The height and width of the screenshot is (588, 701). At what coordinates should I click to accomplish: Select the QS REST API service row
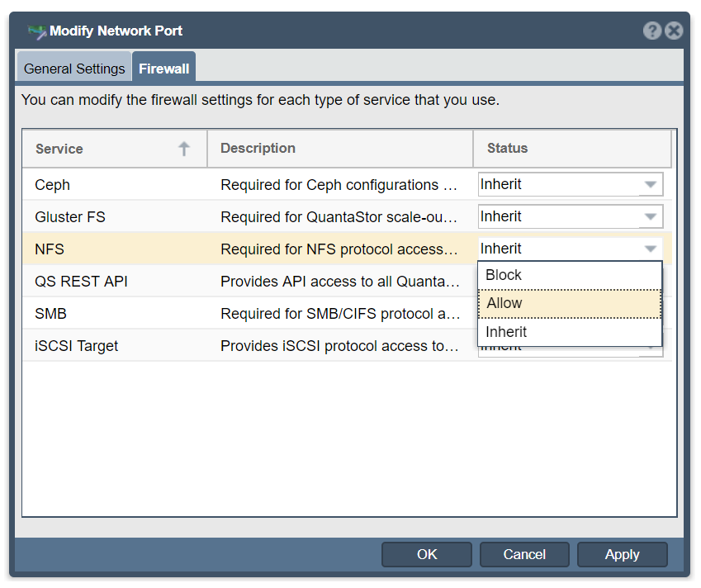(x=347, y=282)
